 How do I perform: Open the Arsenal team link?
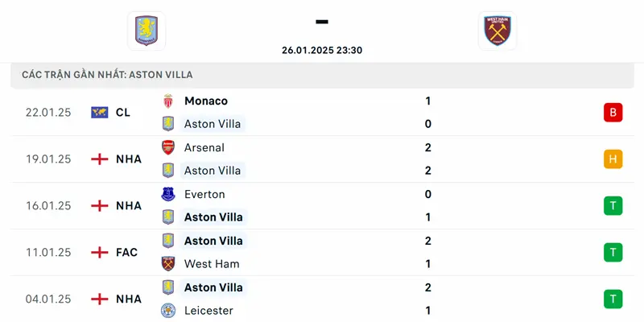coord(204,148)
